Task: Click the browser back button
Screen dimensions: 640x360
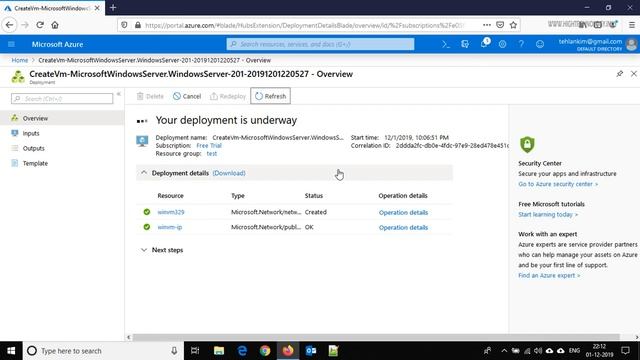Action: coord(9,25)
